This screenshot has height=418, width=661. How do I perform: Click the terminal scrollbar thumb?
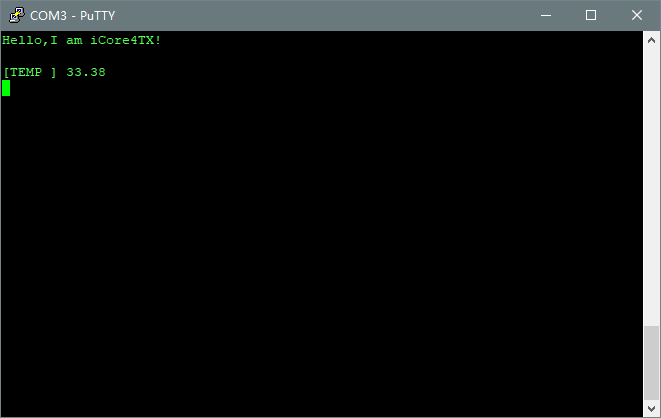coord(651,362)
